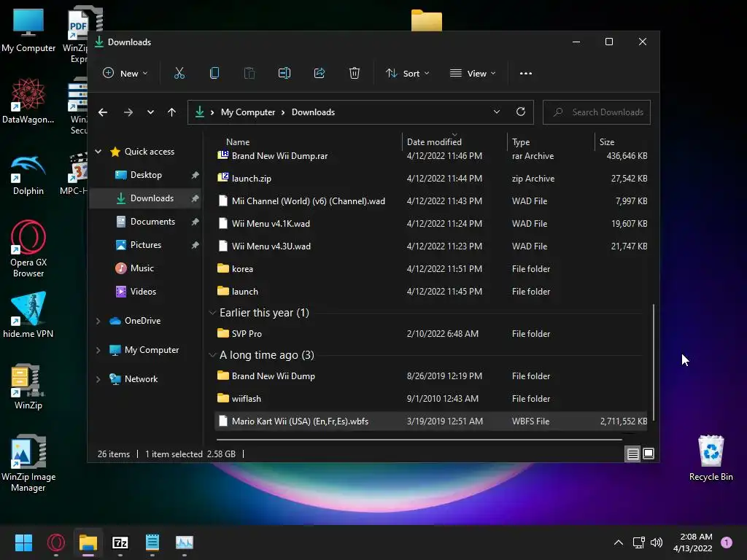The width and height of the screenshot is (747, 560).
Task: Expand the address bar history dropdown
Action: 496,112
